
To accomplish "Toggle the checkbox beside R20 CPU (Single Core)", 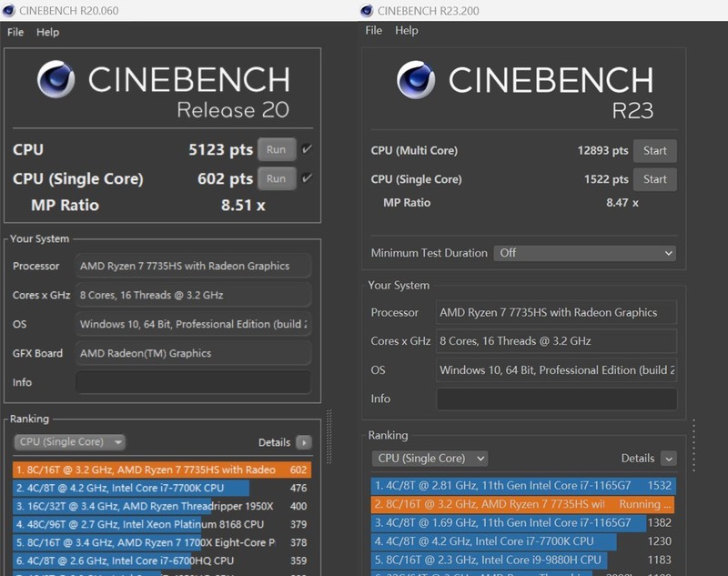I will pyautogui.click(x=307, y=178).
